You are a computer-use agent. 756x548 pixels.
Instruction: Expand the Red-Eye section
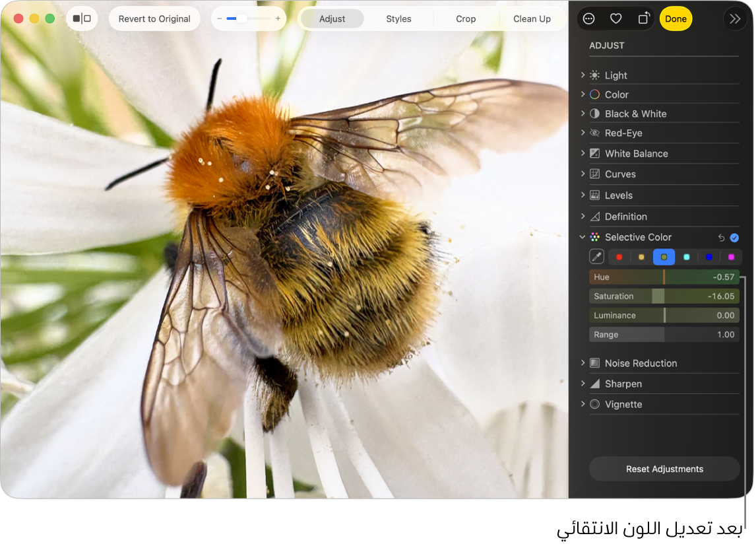coord(584,133)
